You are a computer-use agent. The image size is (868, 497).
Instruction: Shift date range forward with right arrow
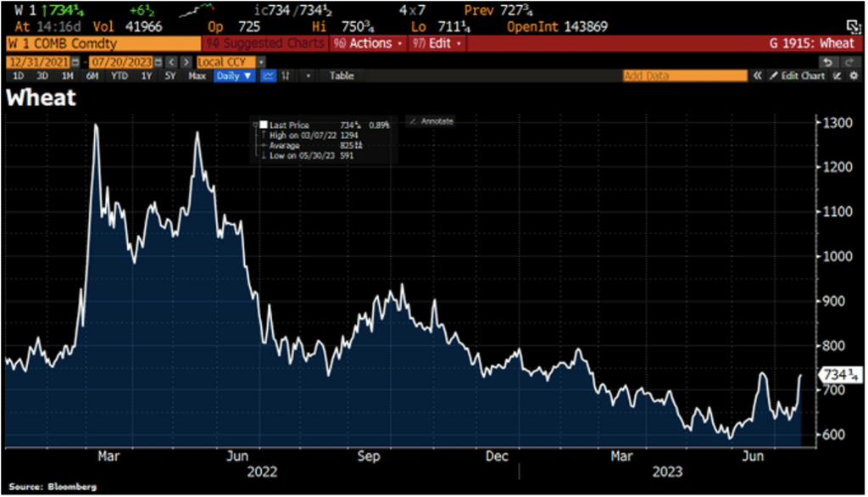coord(186,62)
